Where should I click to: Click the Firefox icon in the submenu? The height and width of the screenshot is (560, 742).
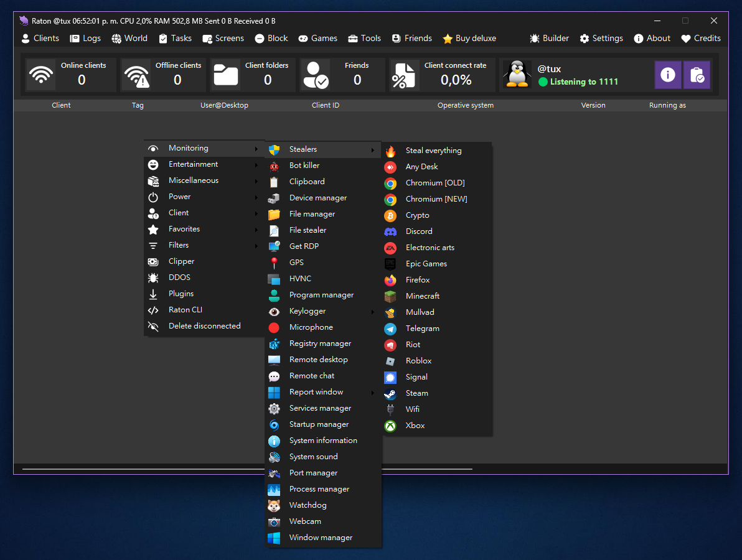[390, 281]
